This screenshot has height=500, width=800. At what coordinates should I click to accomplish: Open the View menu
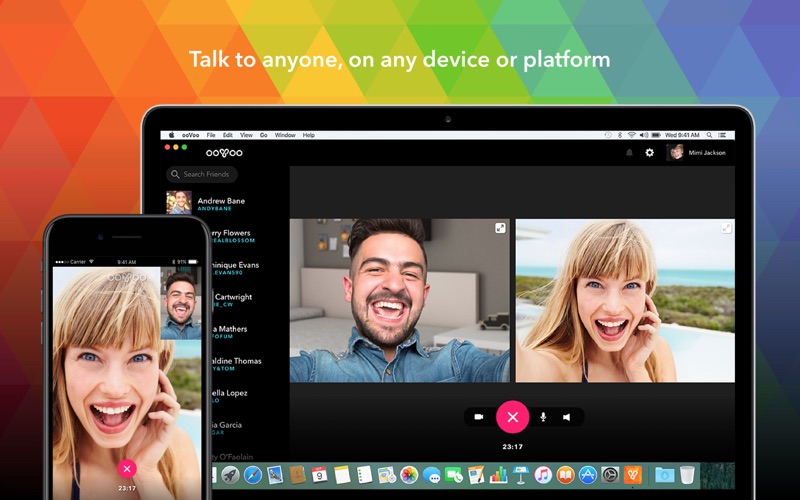click(x=246, y=135)
